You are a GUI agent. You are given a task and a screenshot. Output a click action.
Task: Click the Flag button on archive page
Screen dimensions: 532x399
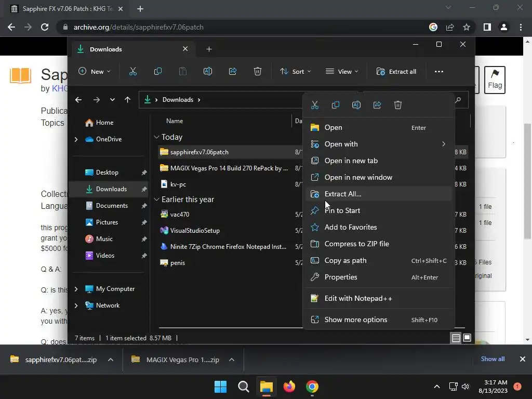click(x=495, y=79)
